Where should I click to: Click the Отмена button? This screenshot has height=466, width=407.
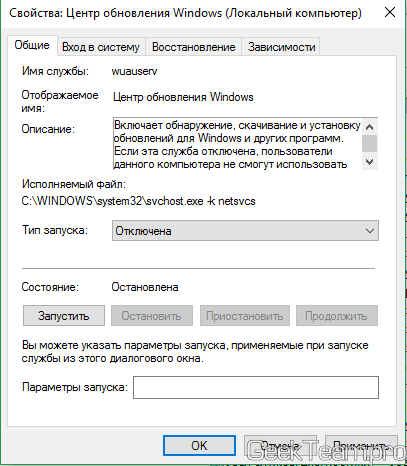(x=280, y=445)
